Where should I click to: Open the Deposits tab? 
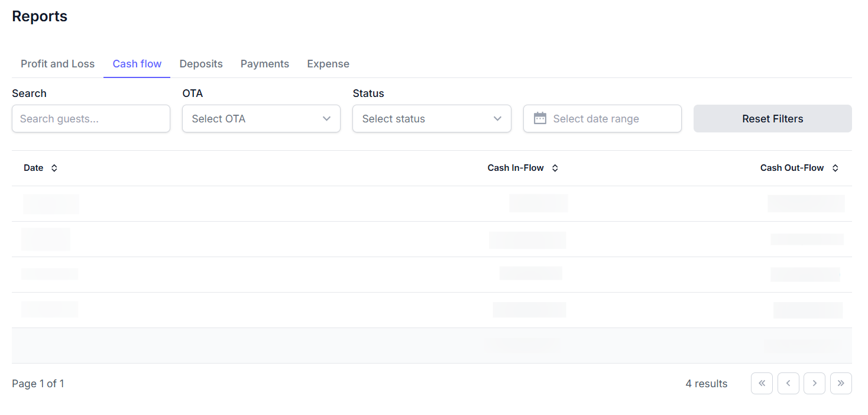tap(201, 64)
